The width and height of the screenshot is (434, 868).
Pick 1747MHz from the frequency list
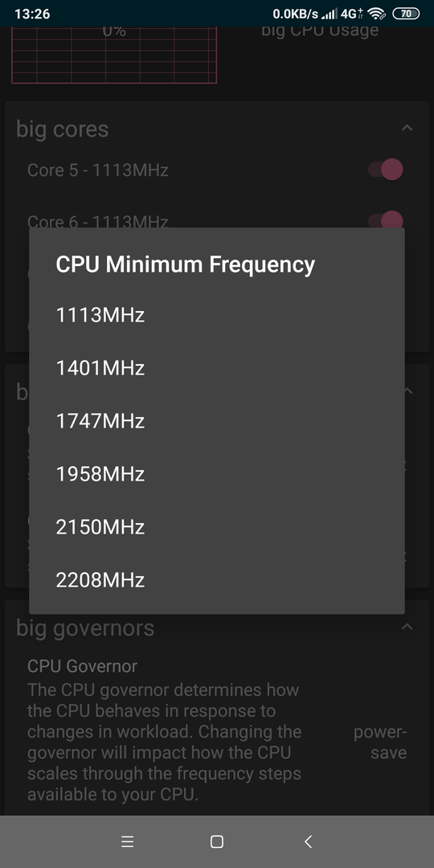click(x=216, y=421)
